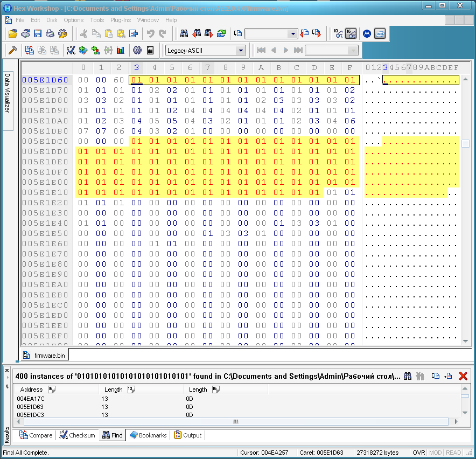Click the green Replace arrows icon

point(221,33)
